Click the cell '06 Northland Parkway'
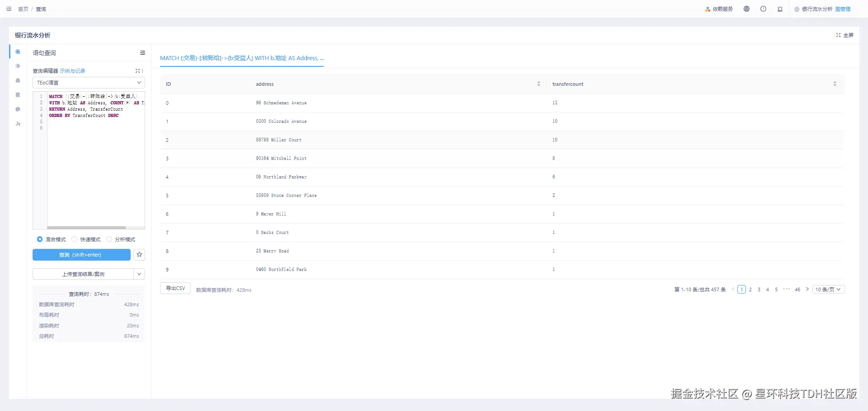Viewport: 868px width, 411px height. [281, 177]
